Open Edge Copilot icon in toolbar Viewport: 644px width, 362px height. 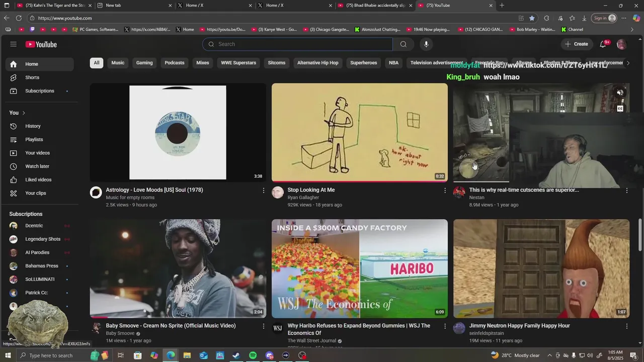pyautogui.click(x=636, y=18)
